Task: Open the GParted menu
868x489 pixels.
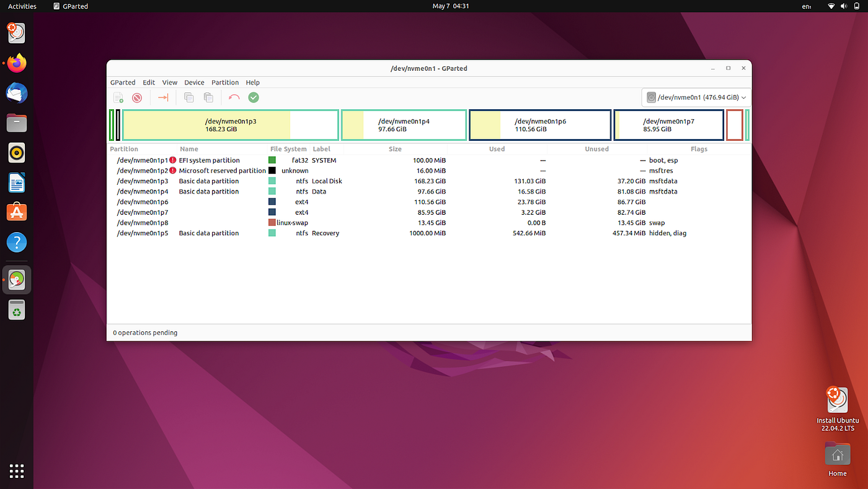Action: [123, 82]
